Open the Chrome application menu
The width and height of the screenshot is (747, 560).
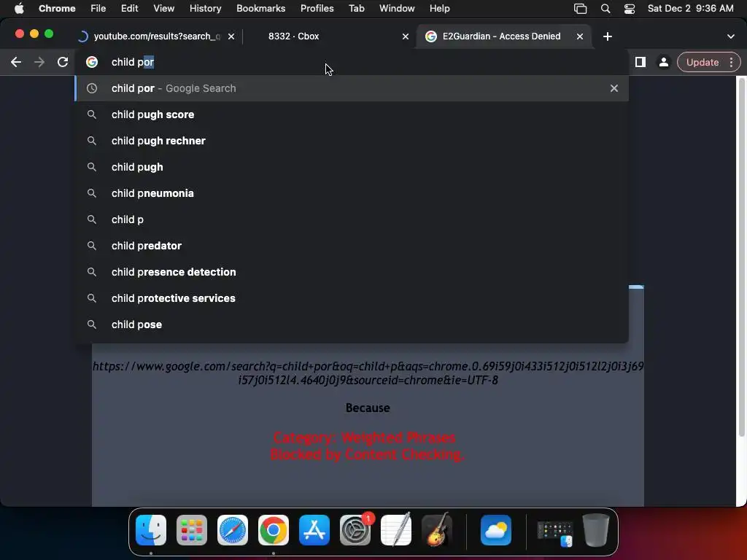57,9
